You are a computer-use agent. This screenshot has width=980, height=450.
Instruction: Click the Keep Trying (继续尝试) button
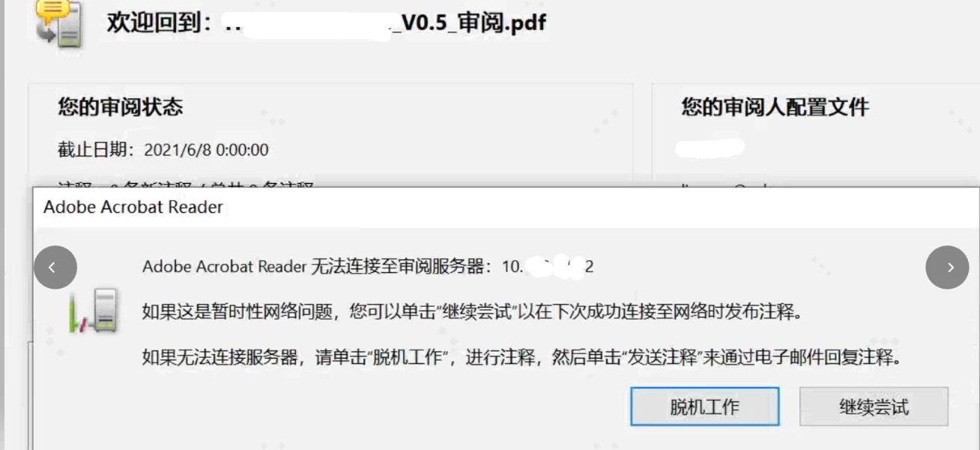tap(874, 406)
